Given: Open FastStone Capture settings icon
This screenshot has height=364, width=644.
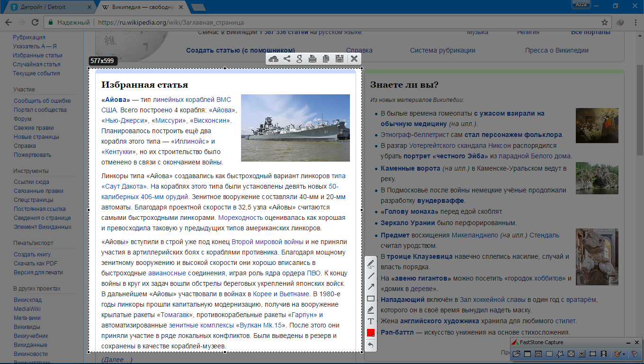Looking at the screenshot, I should [x=635, y=354].
